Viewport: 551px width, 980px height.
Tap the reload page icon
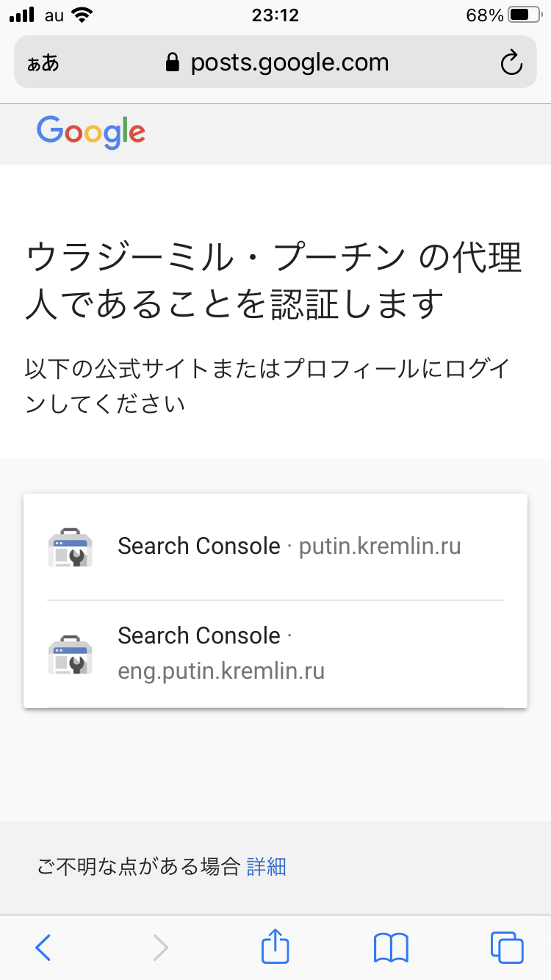[511, 63]
